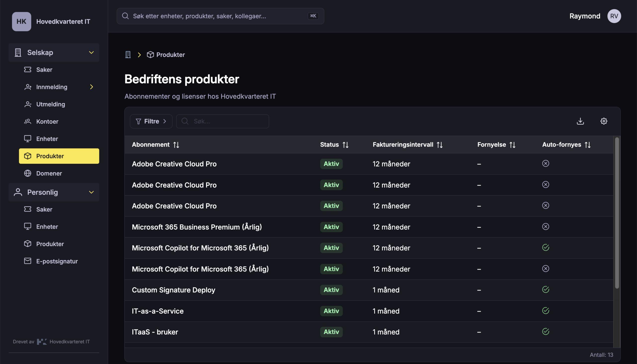Sort table by Fornyelse column
This screenshot has height=364, width=637.
point(513,145)
